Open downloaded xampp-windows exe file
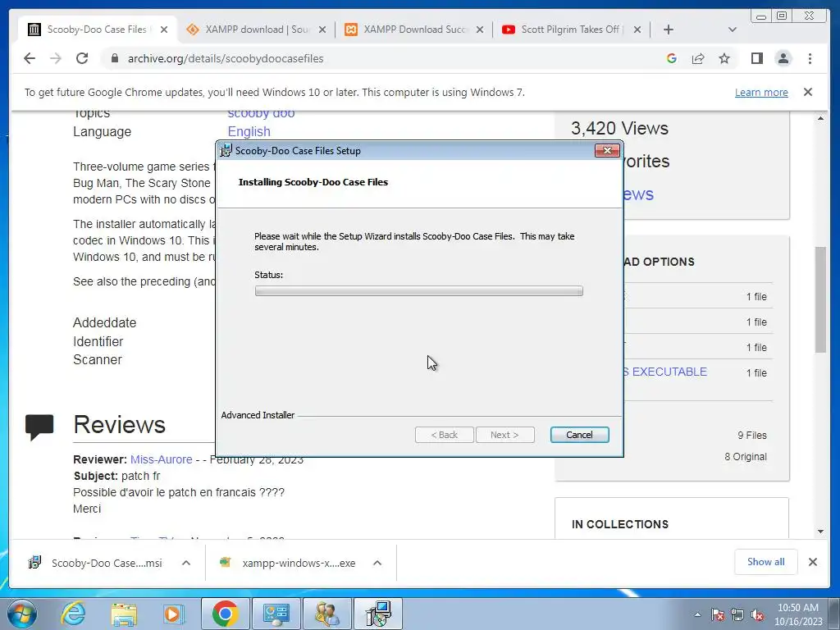Viewport: 840px width, 630px height. point(290,563)
